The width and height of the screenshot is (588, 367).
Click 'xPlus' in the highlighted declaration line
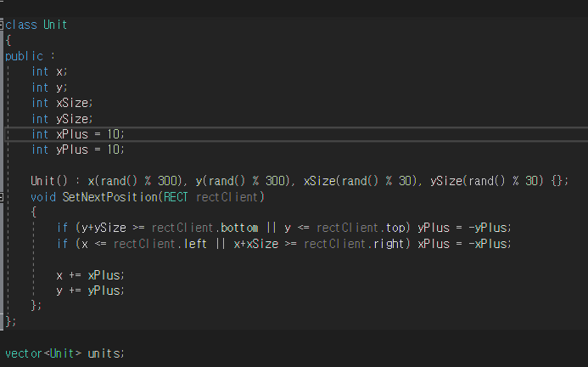click(x=72, y=134)
